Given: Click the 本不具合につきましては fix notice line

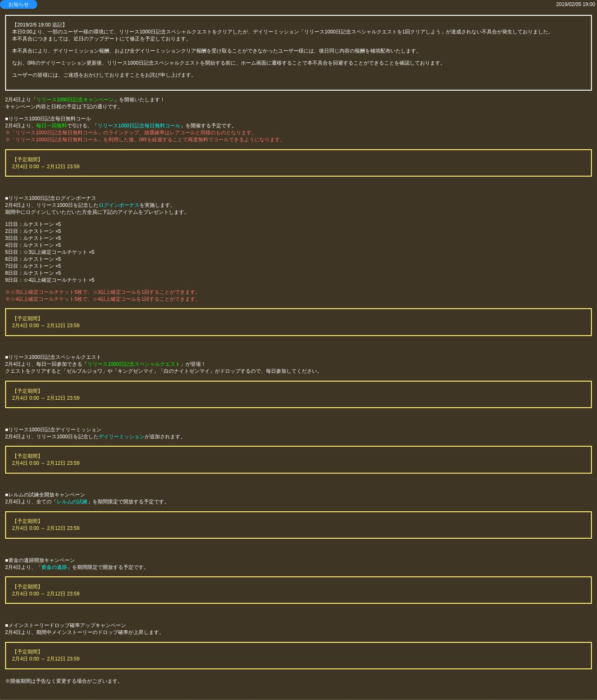Looking at the screenshot, I should [101, 39].
